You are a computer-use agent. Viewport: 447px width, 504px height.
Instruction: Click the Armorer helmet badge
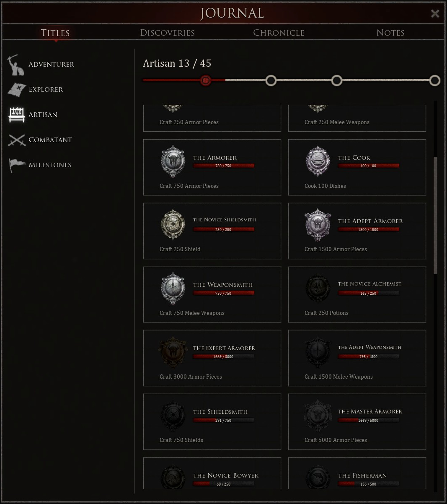[173, 162]
